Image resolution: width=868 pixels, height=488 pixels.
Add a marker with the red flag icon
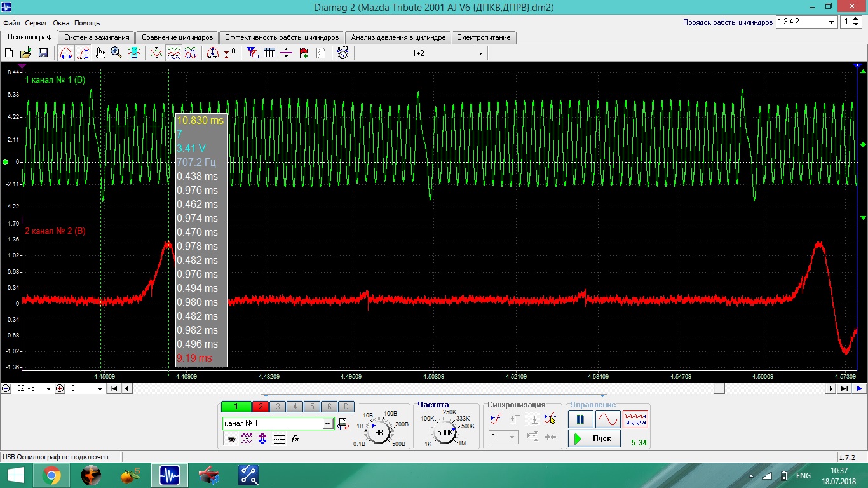tap(303, 53)
